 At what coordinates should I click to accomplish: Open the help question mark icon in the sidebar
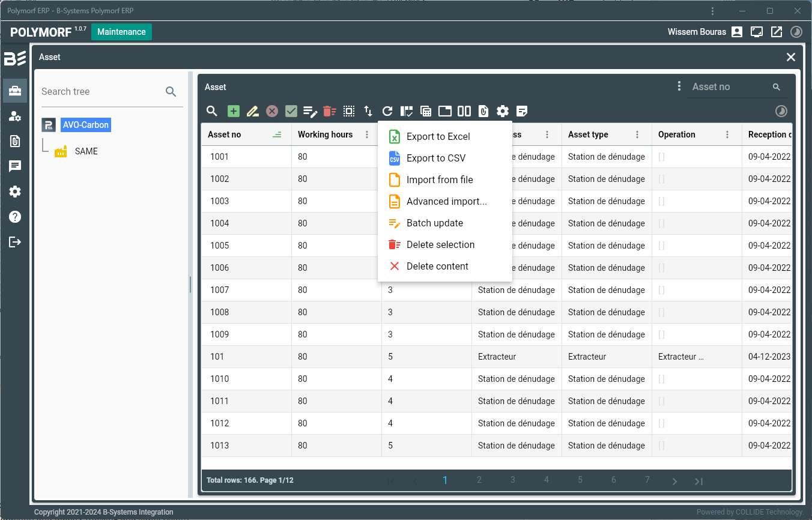coord(15,217)
